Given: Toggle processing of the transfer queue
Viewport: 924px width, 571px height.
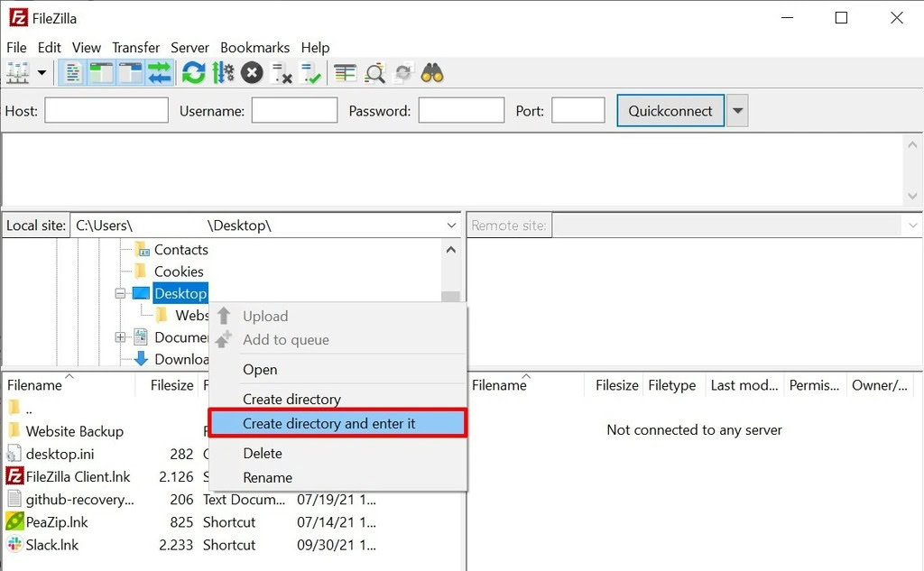Looking at the screenshot, I should pos(223,72).
